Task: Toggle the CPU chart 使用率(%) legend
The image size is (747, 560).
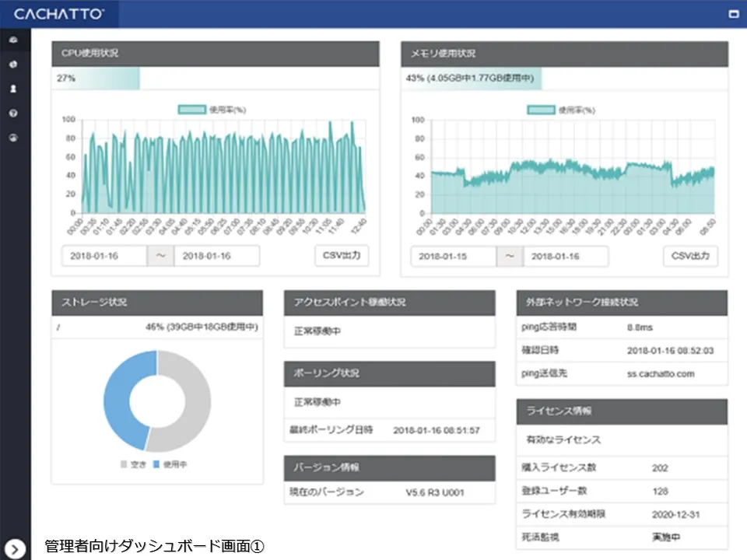Action: [212, 110]
